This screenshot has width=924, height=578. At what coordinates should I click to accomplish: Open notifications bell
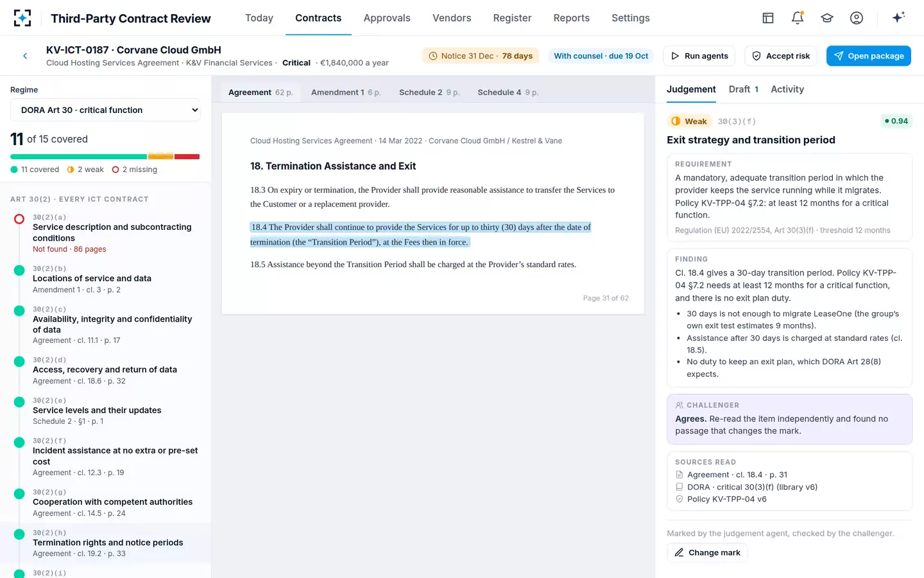[x=798, y=18]
